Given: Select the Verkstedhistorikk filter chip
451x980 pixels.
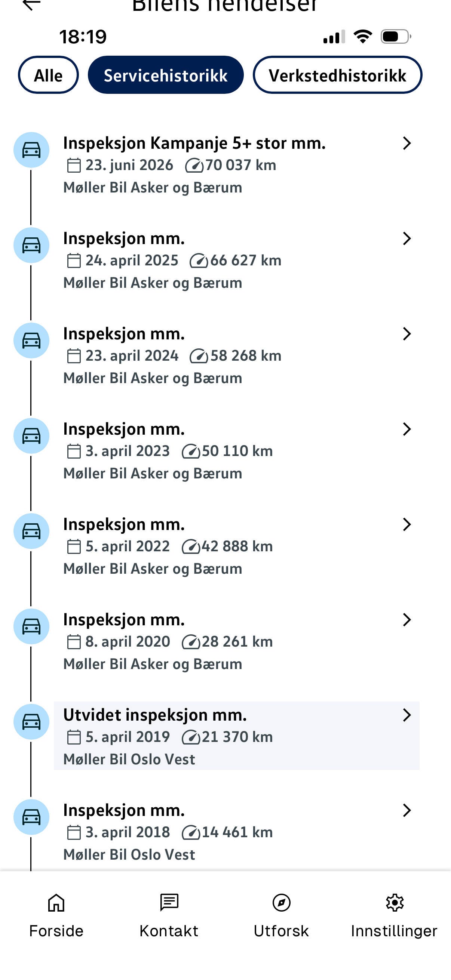Looking at the screenshot, I should (x=338, y=75).
